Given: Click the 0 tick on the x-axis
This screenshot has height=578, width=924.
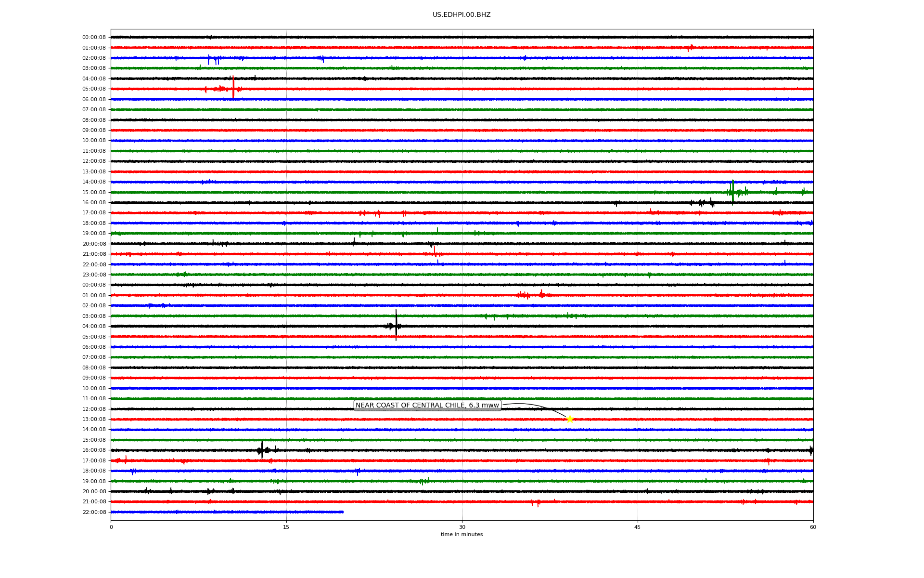Looking at the screenshot, I should [111, 527].
